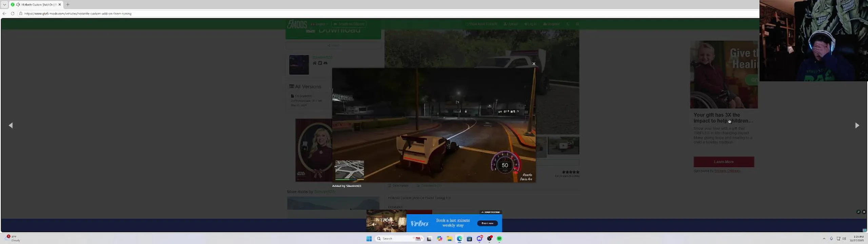868x244 pixels.
Task: Click the browser back arrow
Action: tap(4, 14)
